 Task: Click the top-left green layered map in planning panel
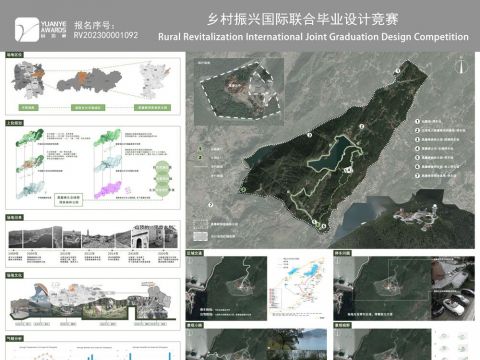30,138
